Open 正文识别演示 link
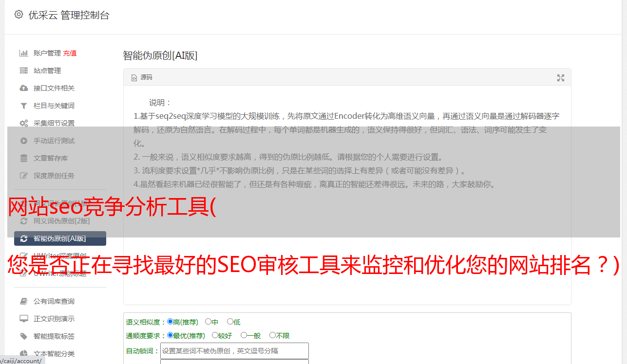The height and width of the screenshot is (364, 627). [54, 319]
